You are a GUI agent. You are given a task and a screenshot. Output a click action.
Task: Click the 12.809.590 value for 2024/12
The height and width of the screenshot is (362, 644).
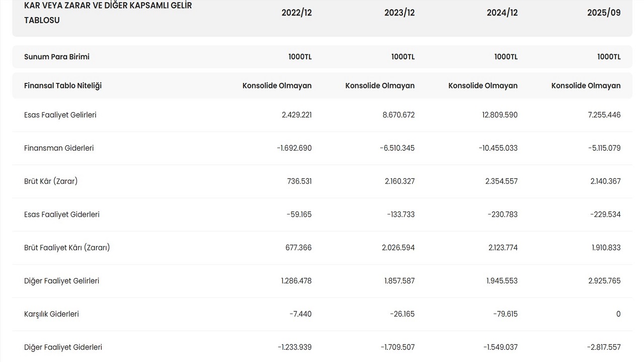[x=500, y=115]
